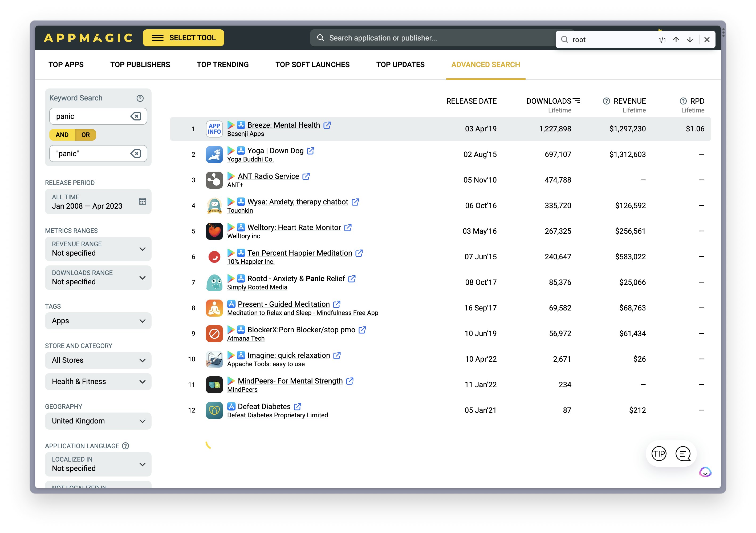Image resolution: width=756 pixels, height=533 pixels.
Task: Click the Rootd app icon thumbnail
Action: pos(214,282)
